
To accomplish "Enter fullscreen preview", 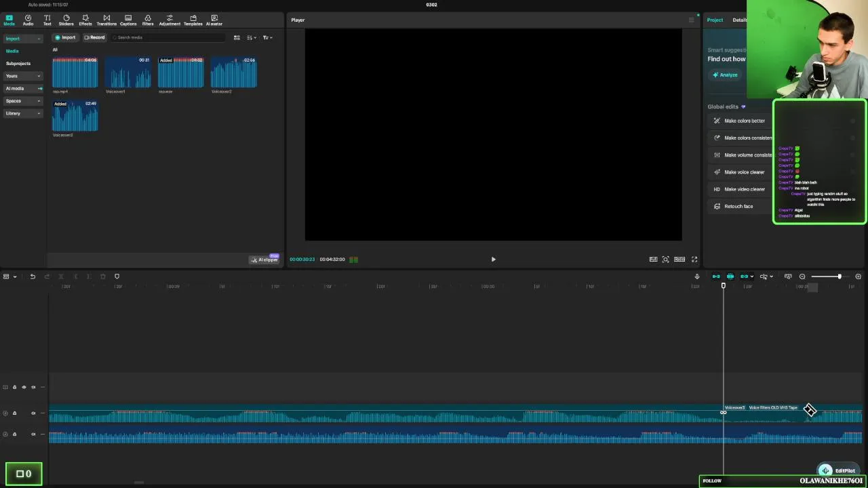I will coord(694,259).
